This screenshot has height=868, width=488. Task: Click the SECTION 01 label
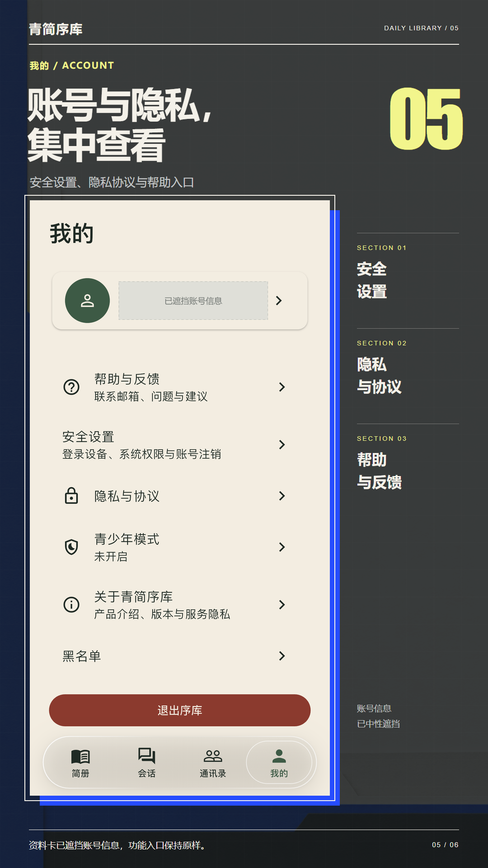(x=382, y=248)
